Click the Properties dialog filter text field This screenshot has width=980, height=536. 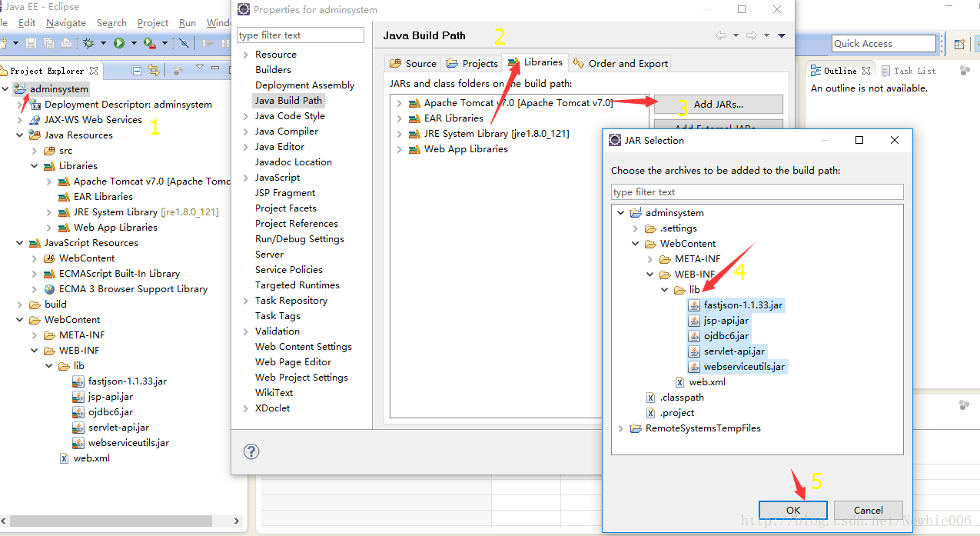click(x=300, y=35)
